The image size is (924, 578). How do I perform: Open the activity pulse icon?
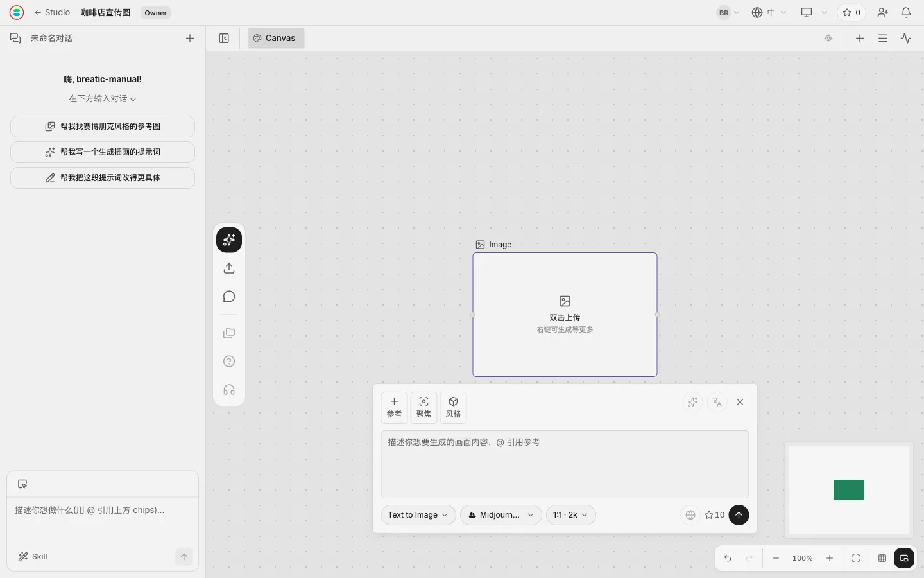pyautogui.click(x=906, y=38)
